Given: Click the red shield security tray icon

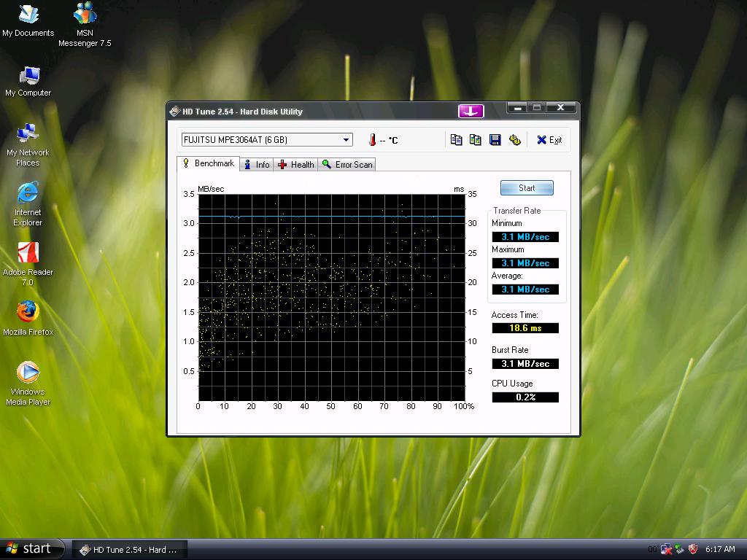Looking at the screenshot, I should click(693, 549).
